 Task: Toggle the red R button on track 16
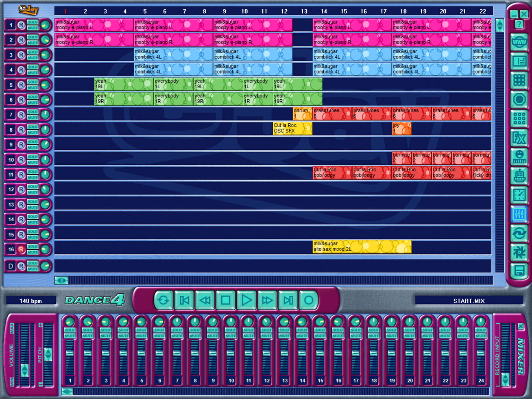point(21,249)
